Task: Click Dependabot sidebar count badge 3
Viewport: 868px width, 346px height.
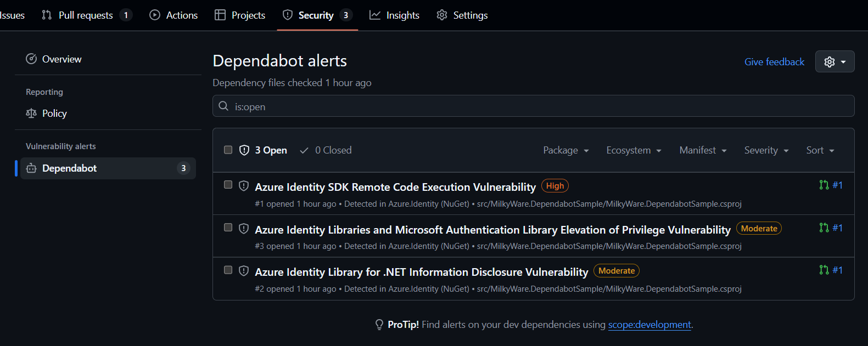Action: tap(183, 168)
